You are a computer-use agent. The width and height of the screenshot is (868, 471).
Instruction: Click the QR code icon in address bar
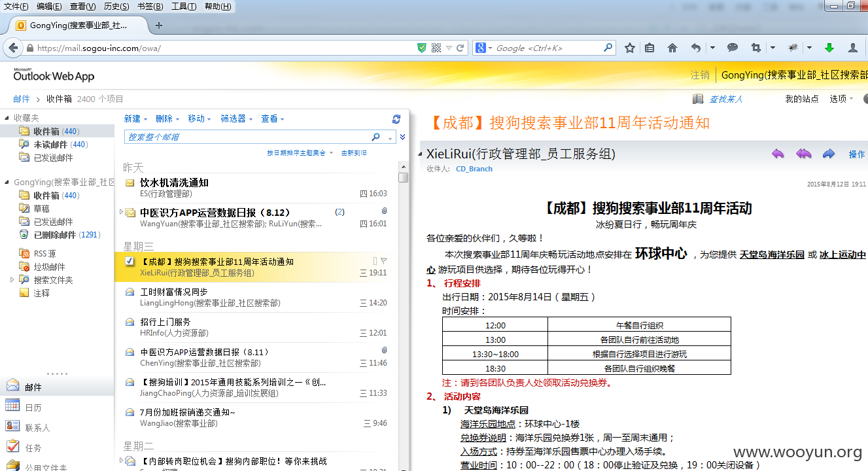[436, 48]
